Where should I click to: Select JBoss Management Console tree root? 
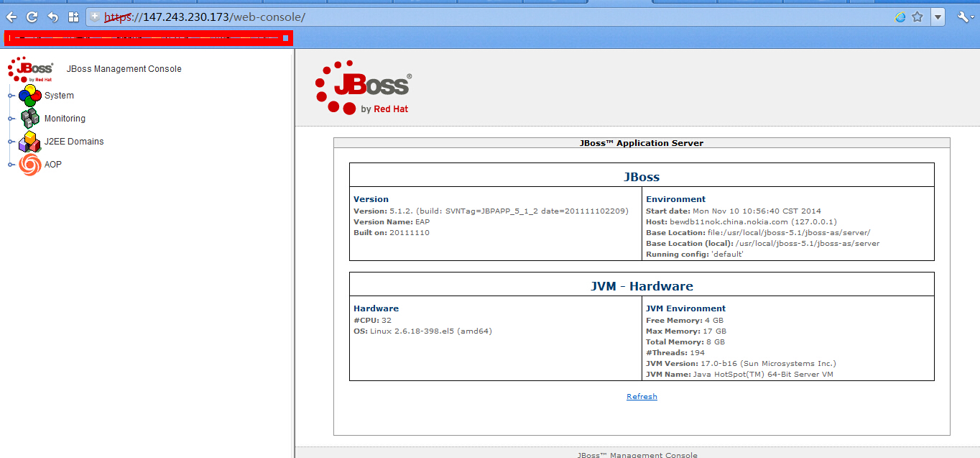(124, 69)
